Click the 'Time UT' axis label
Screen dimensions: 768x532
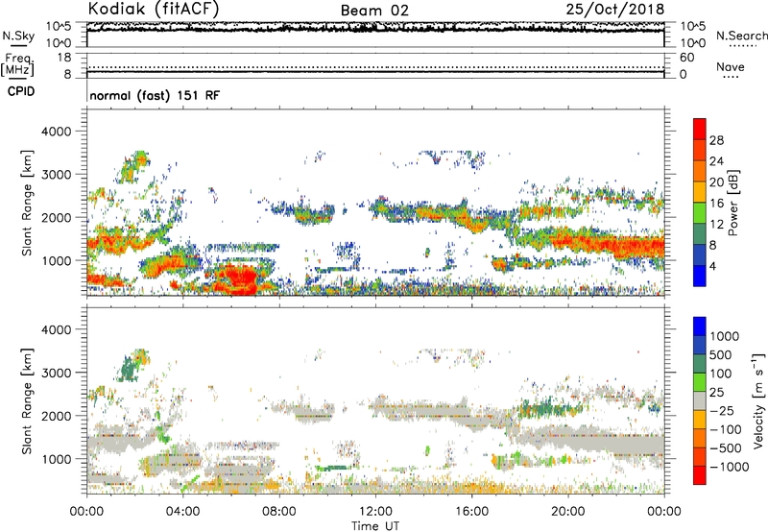coord(375,526)
